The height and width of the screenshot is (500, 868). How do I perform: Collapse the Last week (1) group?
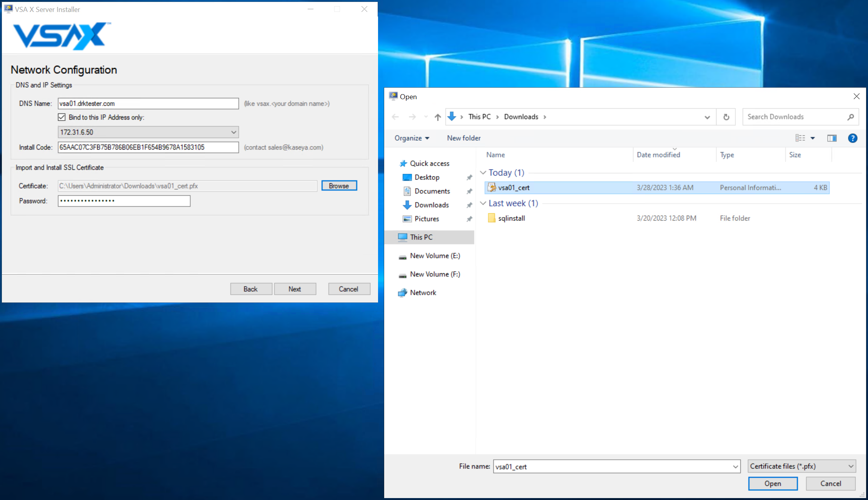[x=483, y=203]
